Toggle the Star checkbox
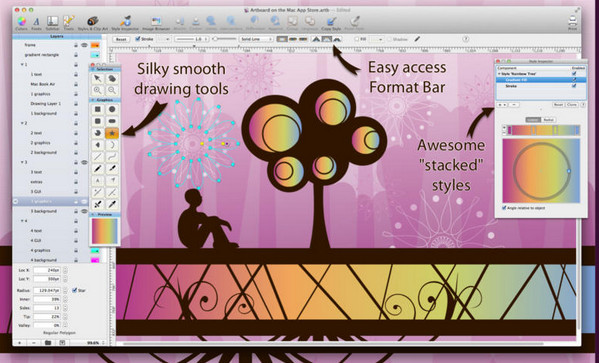This screenshot has height=363, width=599. tap(75, 290)
